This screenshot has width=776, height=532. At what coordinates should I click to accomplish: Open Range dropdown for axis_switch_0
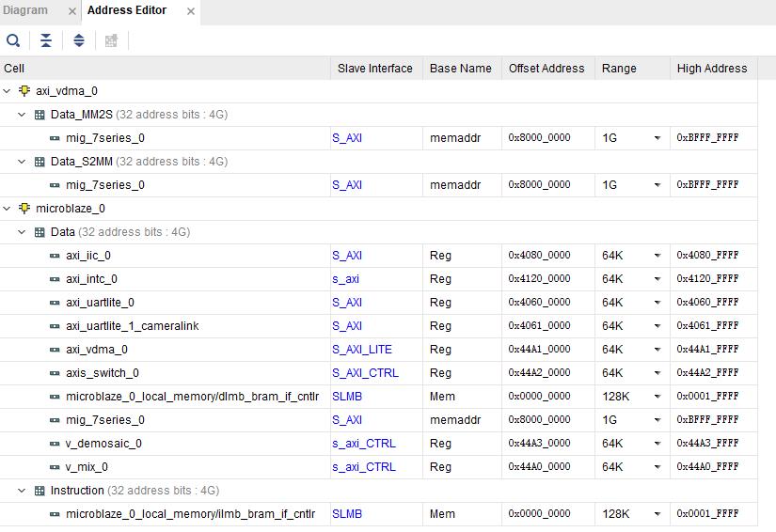point(657,373)
